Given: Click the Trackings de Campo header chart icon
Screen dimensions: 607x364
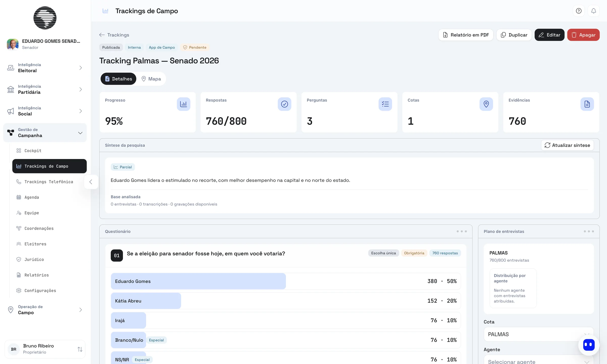Looking at the screenshot, I should tap(105, 11).
